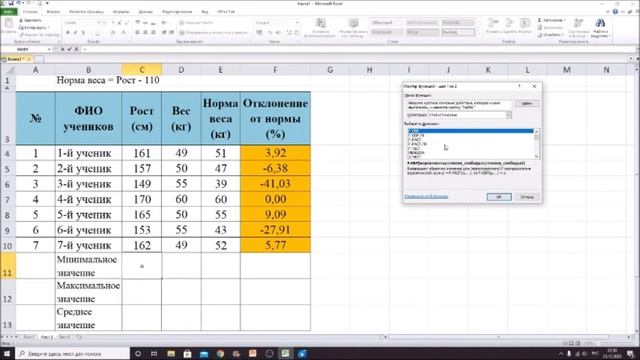The image size is (640, 360).
Task: Confirm entry with formula bar checkmark
Action: point(69,49)
